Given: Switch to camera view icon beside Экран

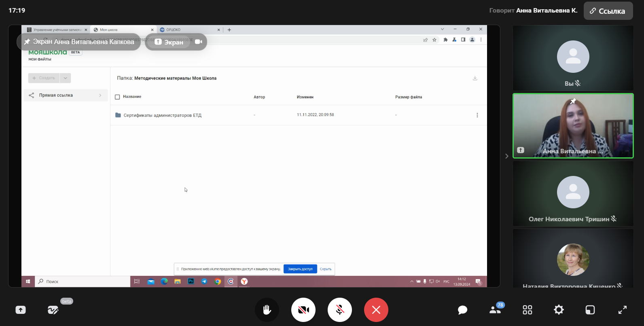Looking at the screenshot, I should point(199,42).
